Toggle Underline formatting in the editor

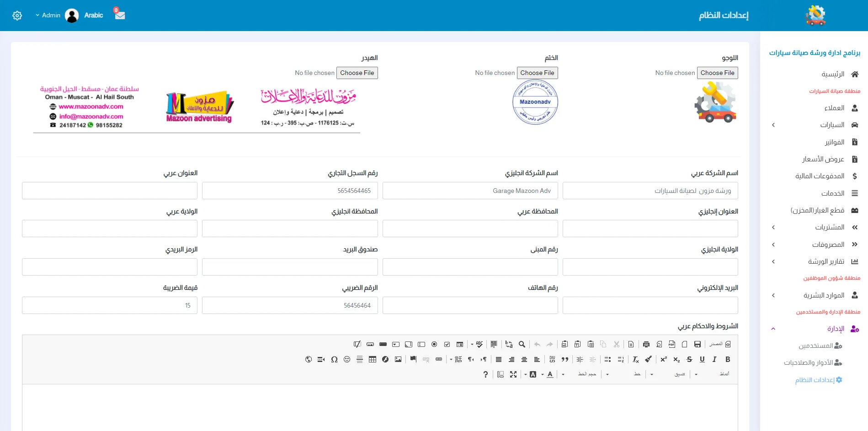[x=702, y=360]
